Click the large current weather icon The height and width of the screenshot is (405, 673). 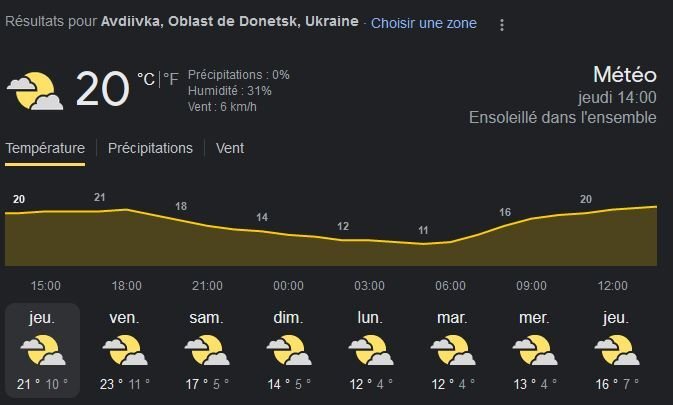[36, 91]
